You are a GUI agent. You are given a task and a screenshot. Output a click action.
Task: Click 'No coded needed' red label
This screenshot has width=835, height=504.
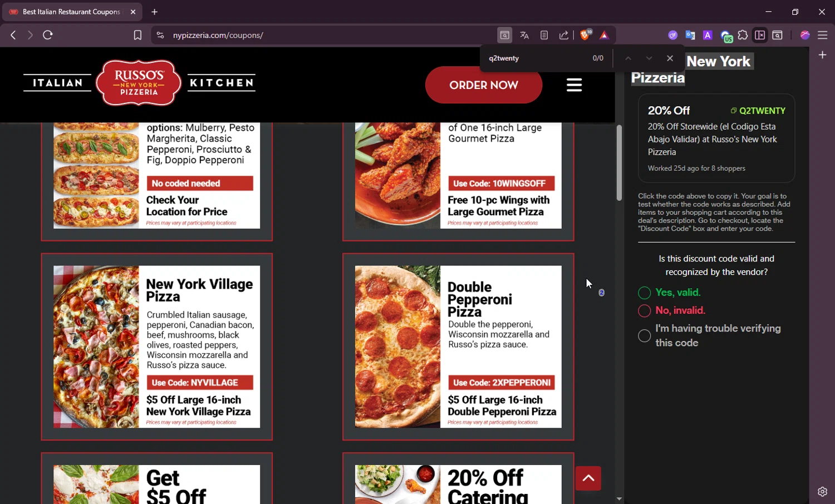pyautogui.click(x=200, y=184)
